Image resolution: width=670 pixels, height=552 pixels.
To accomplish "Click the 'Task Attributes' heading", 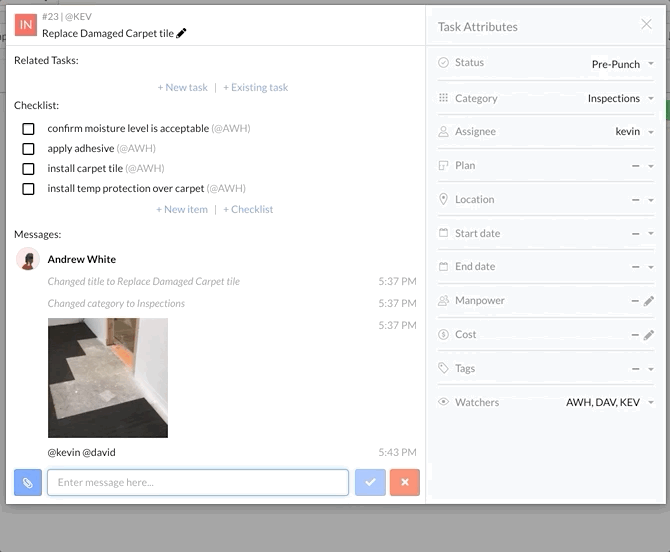I will click(x=478, y=27).
